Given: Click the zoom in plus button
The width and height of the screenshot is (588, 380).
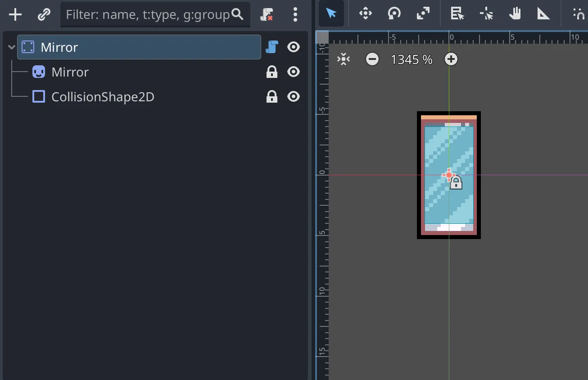Looking at the screenshot, I should point(451,59).
